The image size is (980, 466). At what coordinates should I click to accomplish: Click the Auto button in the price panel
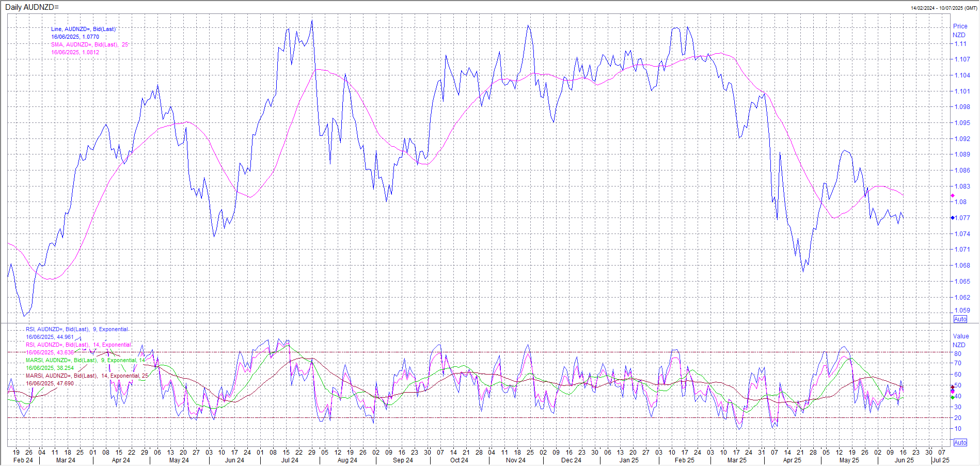coord(960,319)
